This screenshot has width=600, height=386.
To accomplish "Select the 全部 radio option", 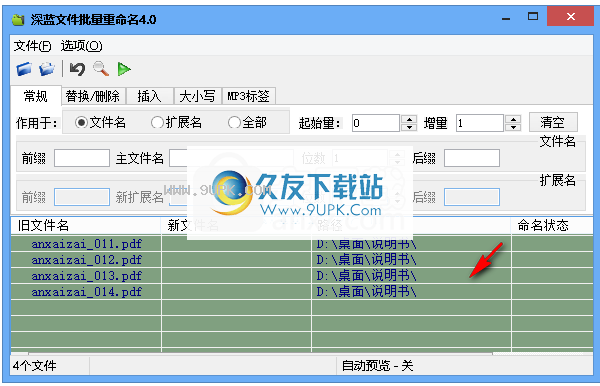I will [x=247, y=122].
